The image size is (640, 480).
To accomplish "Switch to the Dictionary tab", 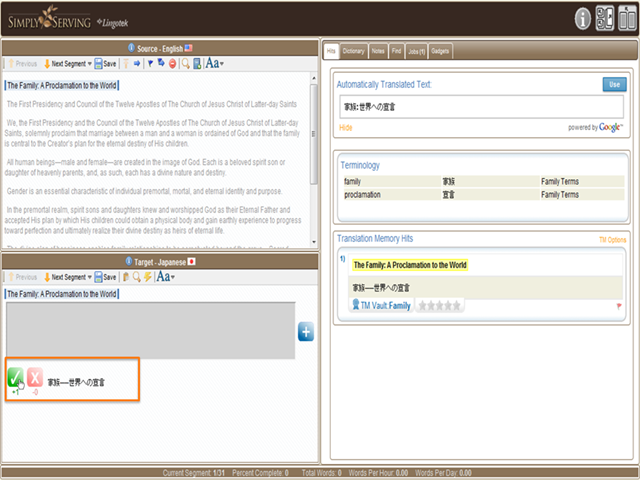I will pos(353,51).
